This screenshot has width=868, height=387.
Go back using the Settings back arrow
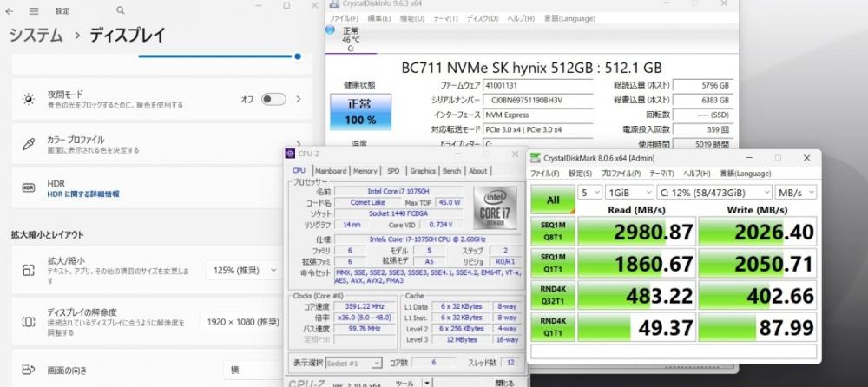coord(10,11)
